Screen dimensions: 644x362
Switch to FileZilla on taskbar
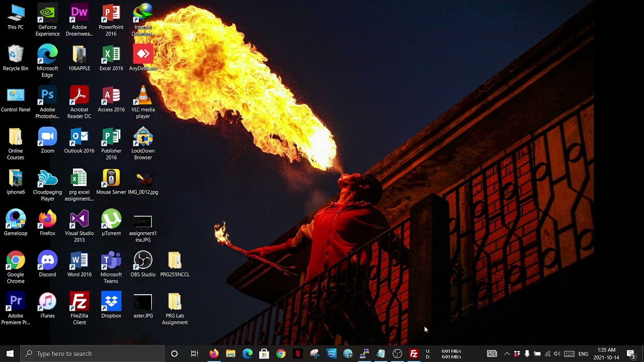414,353
